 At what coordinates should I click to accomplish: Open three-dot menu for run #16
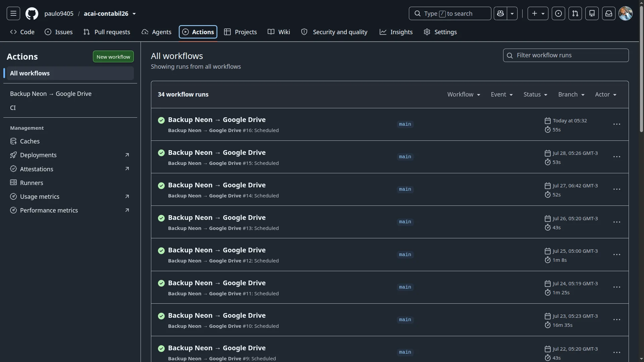tap(616, 124)
